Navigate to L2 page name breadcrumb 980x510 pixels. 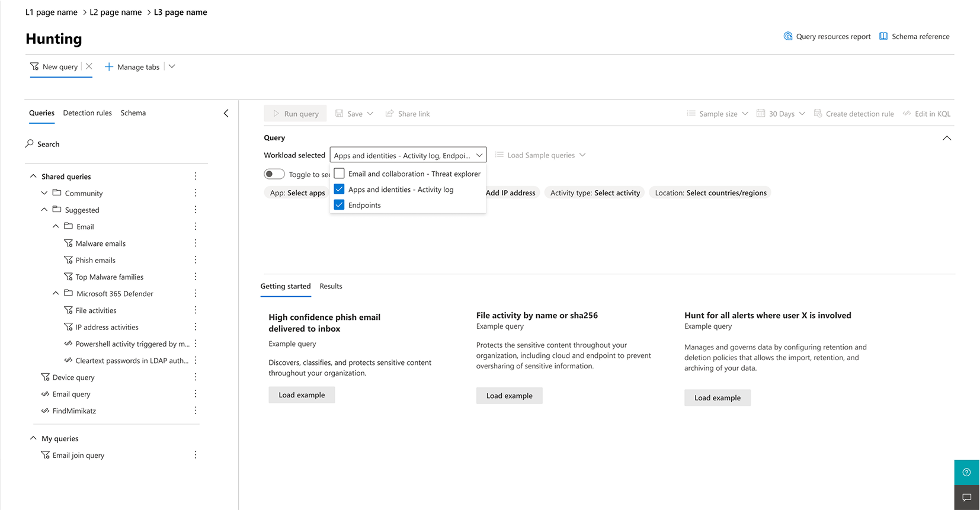pos(116,12)
